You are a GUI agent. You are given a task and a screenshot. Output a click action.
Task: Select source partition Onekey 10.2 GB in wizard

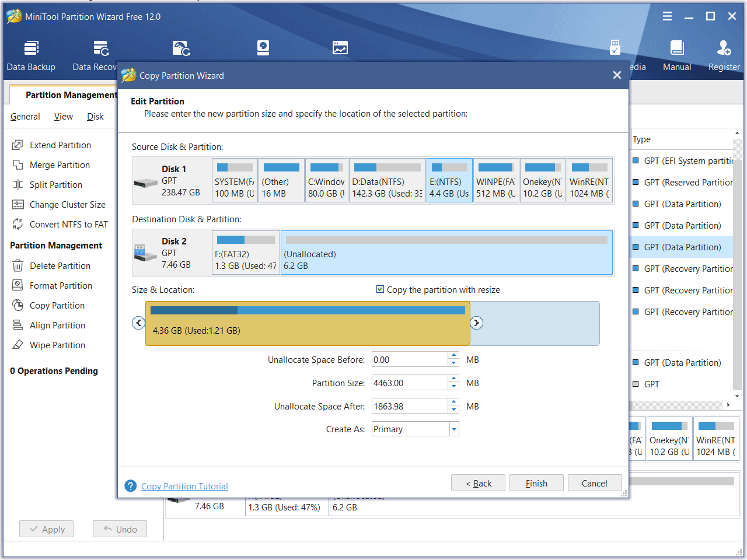coord(543,180)
